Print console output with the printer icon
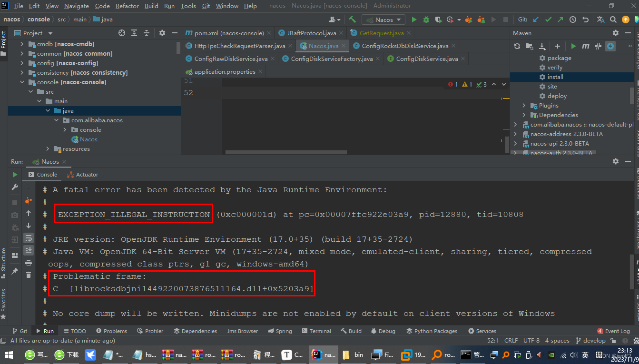This screenshot has width=639, height=364. 29,263
